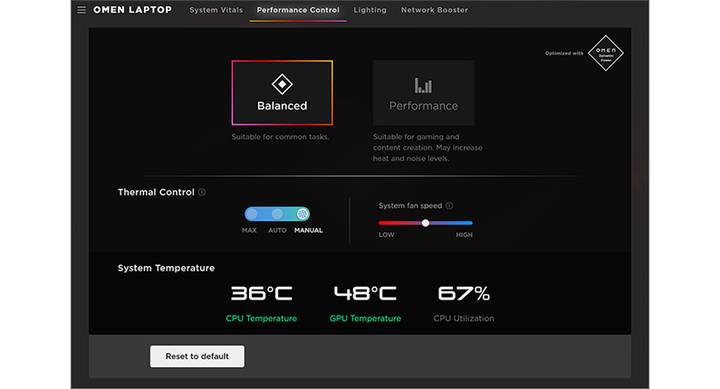Set thermal control to MAX position
The width and height of the screenshot is (720, 389).
(x=252, y=214)
